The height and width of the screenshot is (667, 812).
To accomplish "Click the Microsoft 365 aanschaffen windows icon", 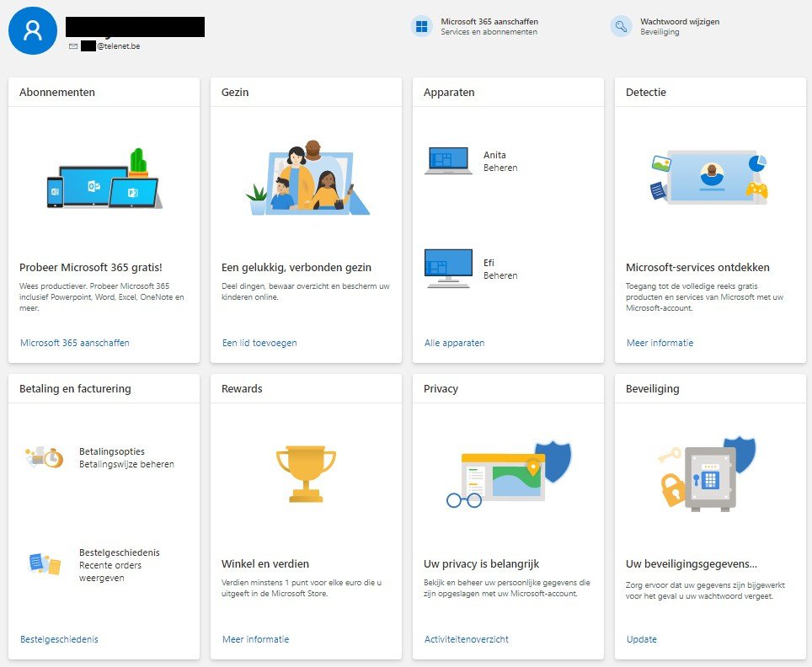I will tap(421, 26).
